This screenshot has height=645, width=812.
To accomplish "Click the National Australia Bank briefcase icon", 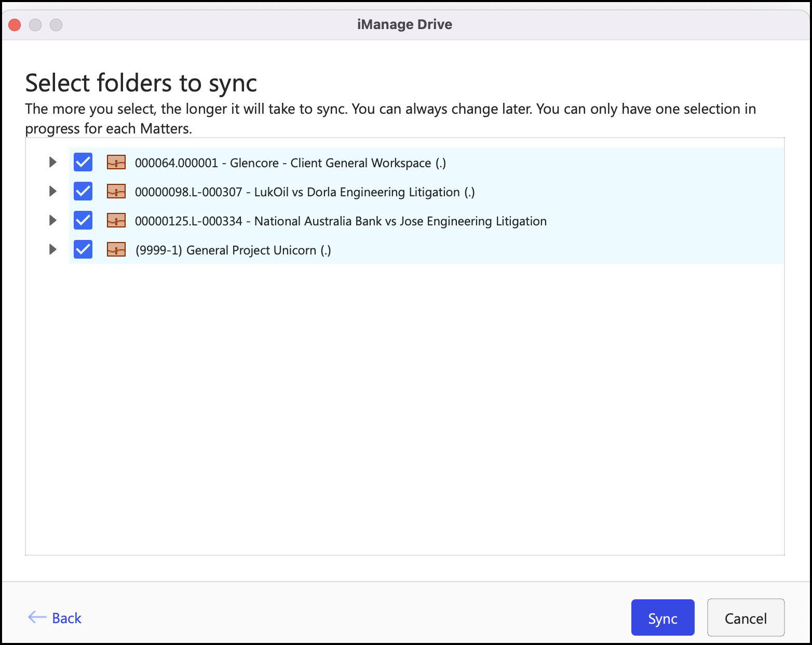I will click(116, 221).
